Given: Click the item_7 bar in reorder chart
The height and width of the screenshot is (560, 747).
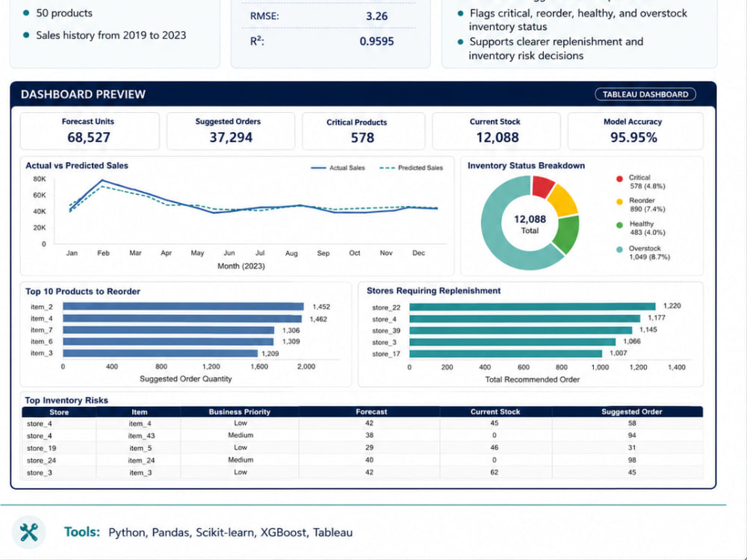Looking at the screenshot, I should 169,330.
